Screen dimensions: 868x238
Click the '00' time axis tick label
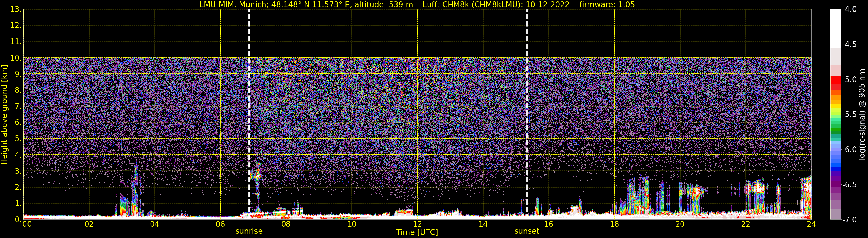click(x=27, y=224)
